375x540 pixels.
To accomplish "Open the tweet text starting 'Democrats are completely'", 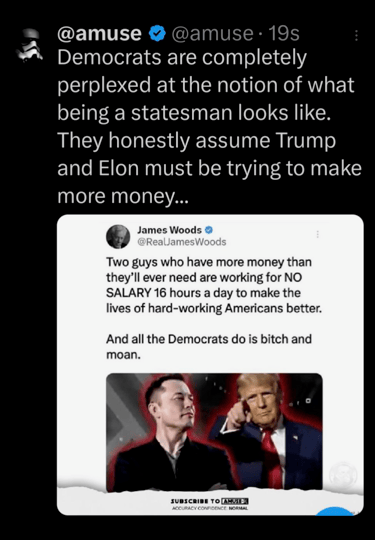I will click(209, 127).
